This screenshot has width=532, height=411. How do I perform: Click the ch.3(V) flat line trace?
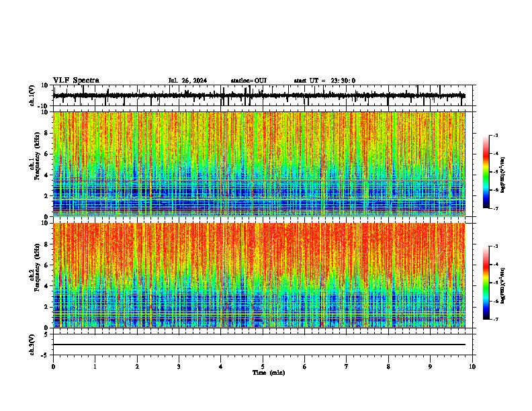tap(259, 345)
